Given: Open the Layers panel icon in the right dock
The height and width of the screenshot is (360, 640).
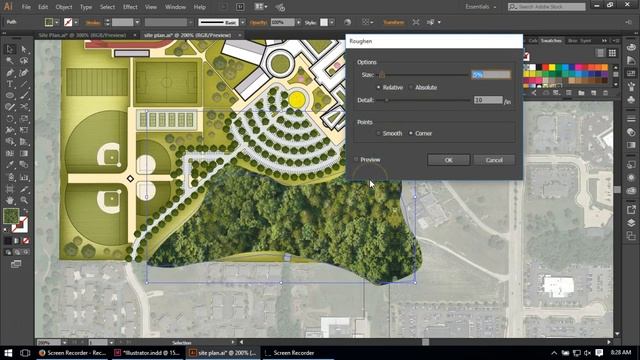Looking at the screenshot, I should tap(631, 222).
